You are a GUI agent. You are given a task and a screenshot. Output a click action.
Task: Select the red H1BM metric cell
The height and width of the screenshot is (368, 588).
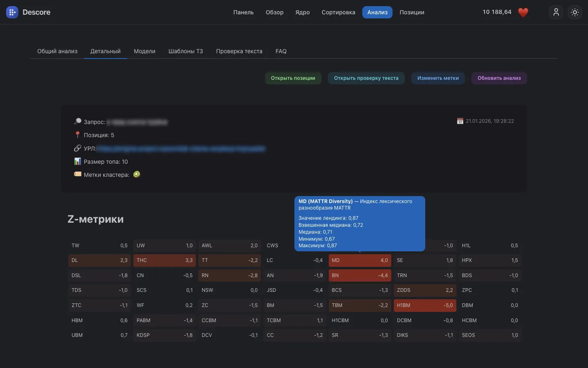pyautogui.click(x=425, y=305)
